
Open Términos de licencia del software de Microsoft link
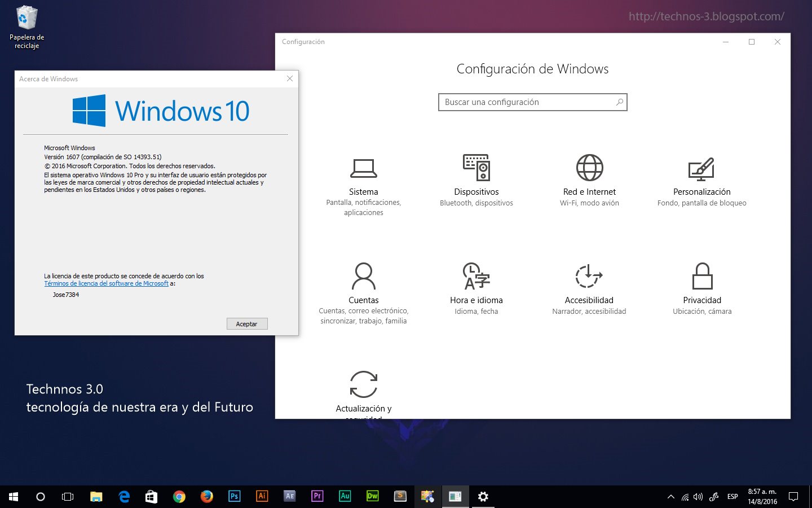tap(107, 283)
